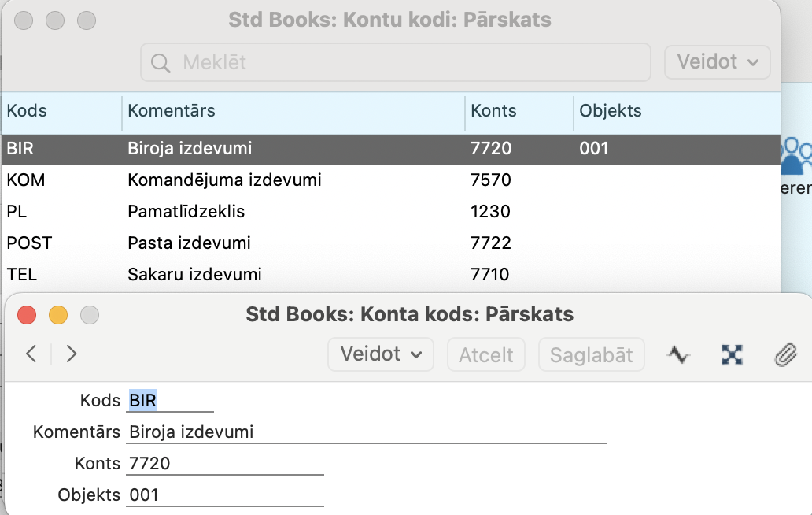Click the Atcelt button
This screenshot has height=515, width=812.
coord(485,355)
